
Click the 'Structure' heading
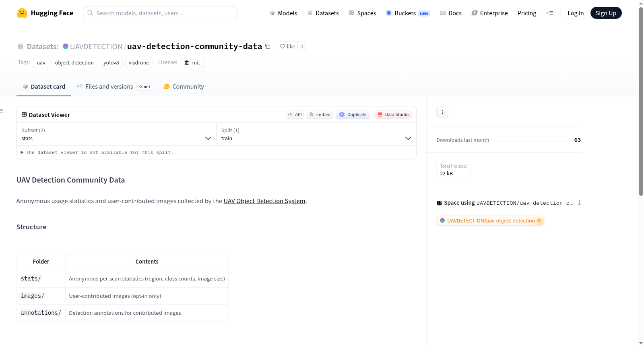point(31,227)
